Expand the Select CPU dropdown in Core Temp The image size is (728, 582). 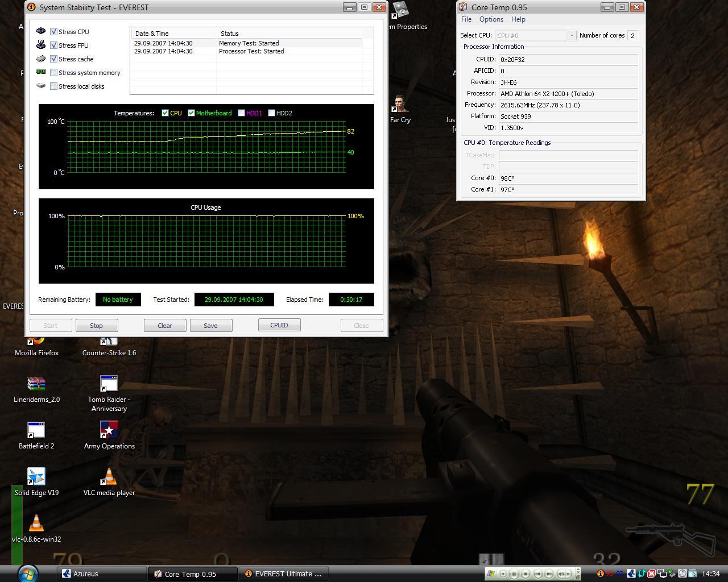[x=572, y=36]
